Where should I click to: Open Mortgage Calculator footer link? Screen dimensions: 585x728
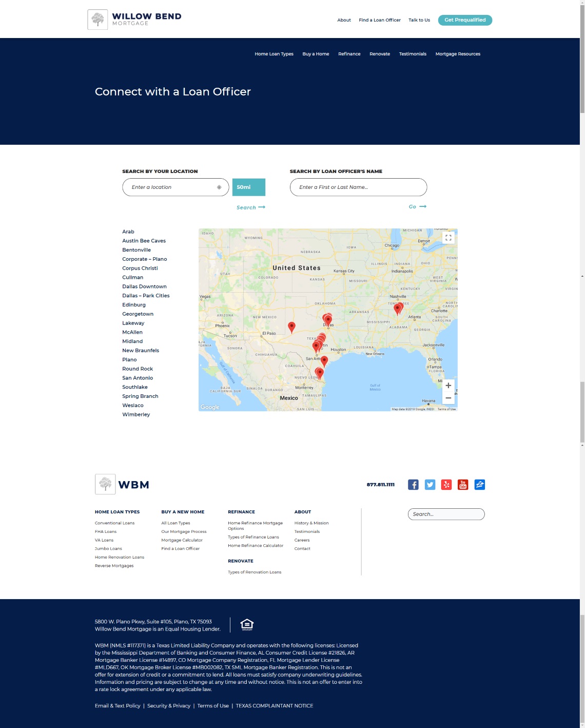(182, 540)
